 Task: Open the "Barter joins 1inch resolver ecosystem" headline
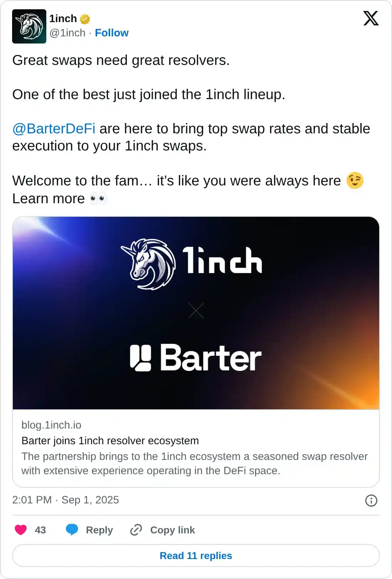click(110, 441)
